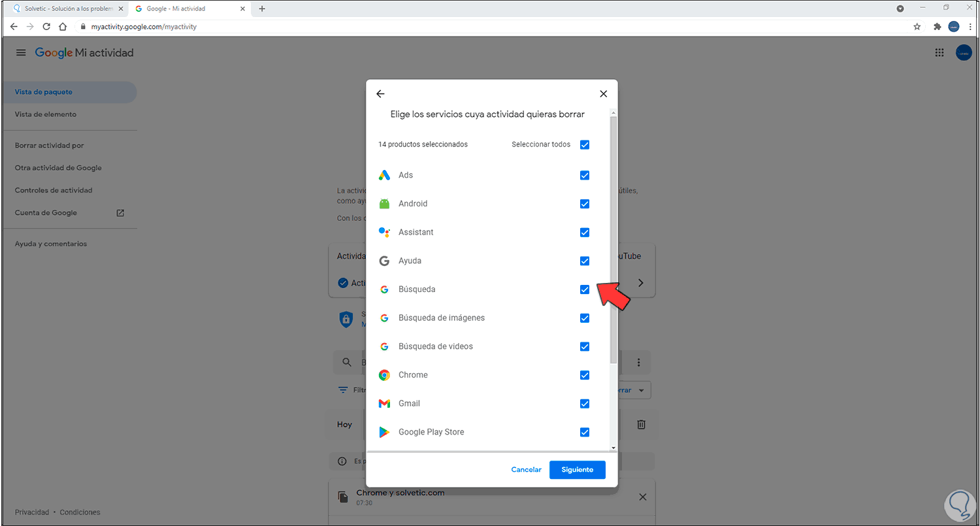Open the main hamburger menu
Image resolution: width=980 pixels, height=526 pixels.
click(x=21, y=53)
